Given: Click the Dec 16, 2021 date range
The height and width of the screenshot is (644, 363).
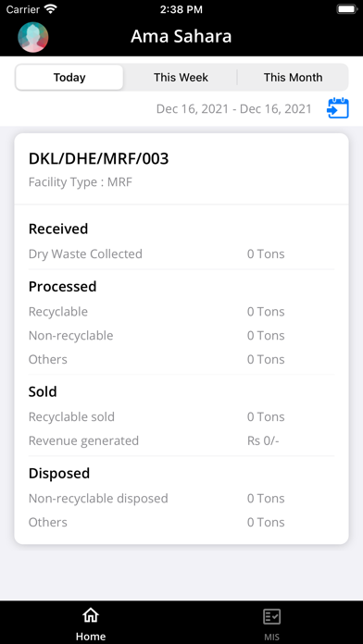Looking at the screenshot, I should pyautogui.click(x=234, y=109).
